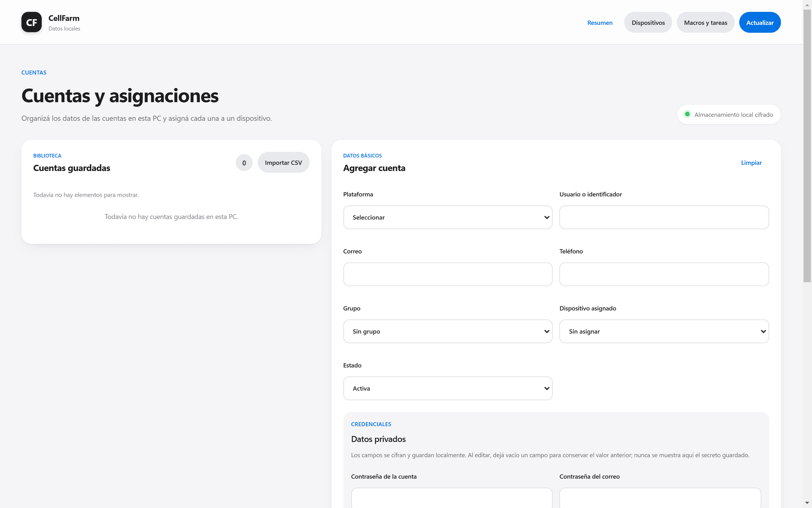Click the Importar CSV button
812x508 pixels.
(x=283, y=163)
